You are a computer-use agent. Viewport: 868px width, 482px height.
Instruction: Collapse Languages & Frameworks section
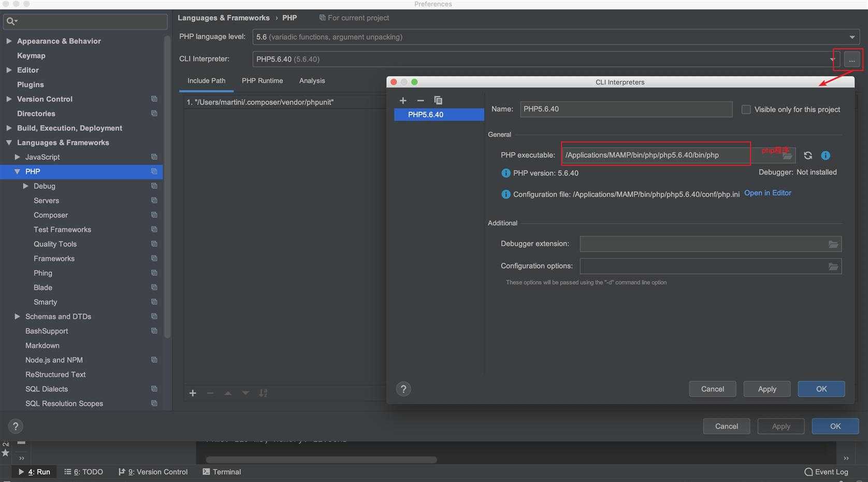coord(9,142)
